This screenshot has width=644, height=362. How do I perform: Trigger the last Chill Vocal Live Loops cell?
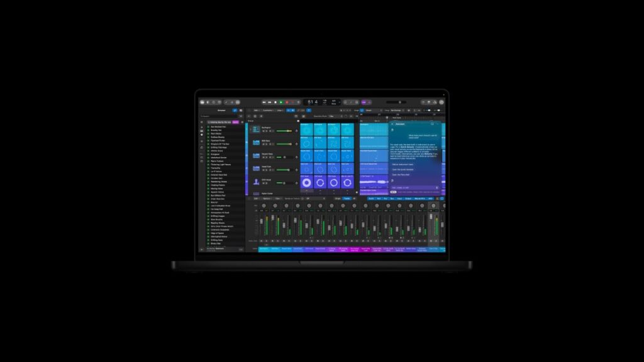coord(347,182)
